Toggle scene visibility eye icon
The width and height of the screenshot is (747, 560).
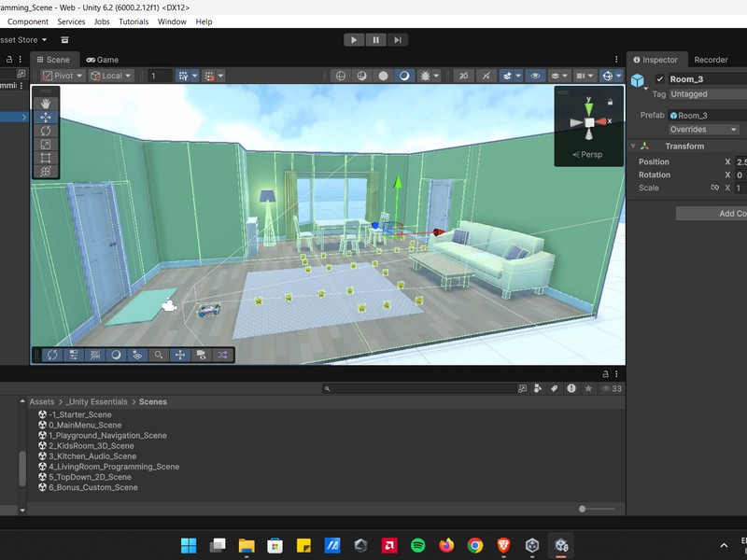[x=535, y=76]
